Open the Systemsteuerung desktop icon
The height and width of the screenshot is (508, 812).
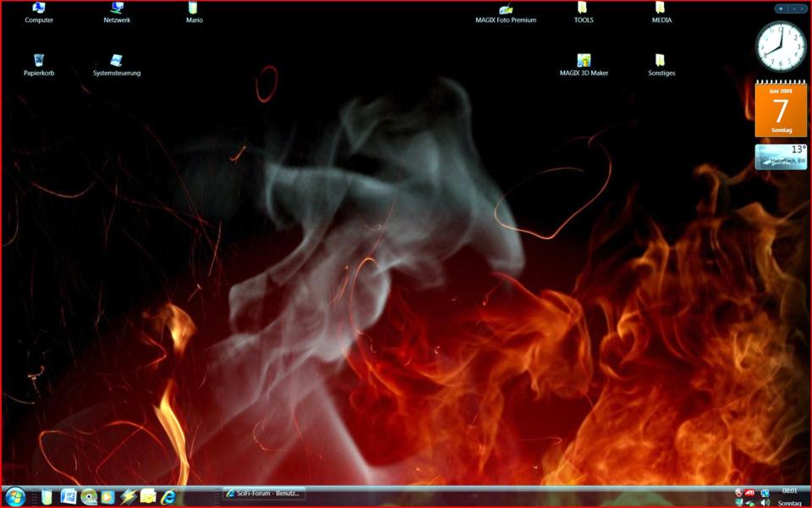click(x=117, y=62)
